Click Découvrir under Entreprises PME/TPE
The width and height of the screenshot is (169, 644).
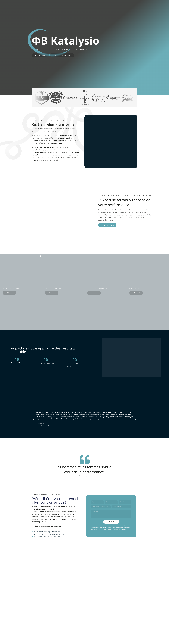(x=52, y=293)
